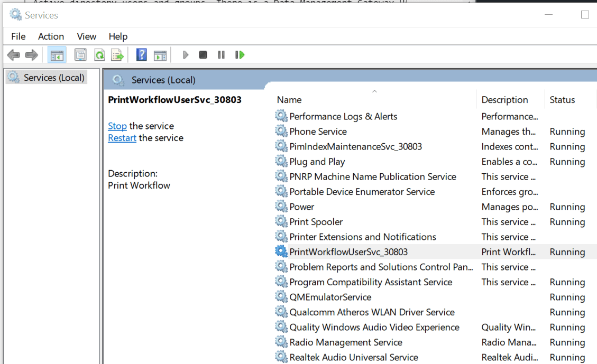
Task: Click the 'Enforces gro...' description cell
Action: [x=509, y=192]
